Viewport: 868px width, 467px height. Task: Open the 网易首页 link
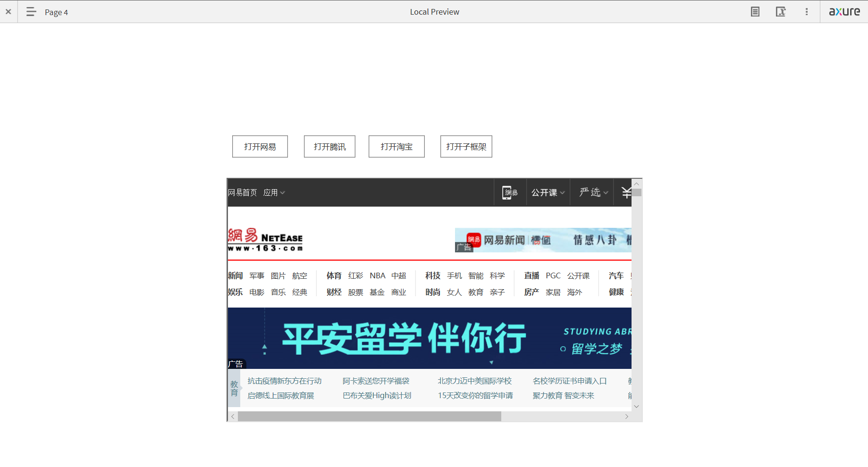(243, 192)
